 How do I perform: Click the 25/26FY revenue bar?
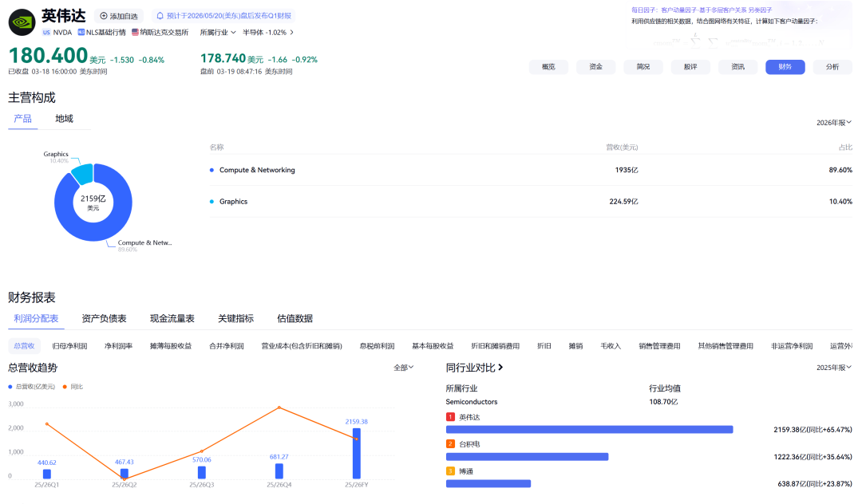coord(356,453)
